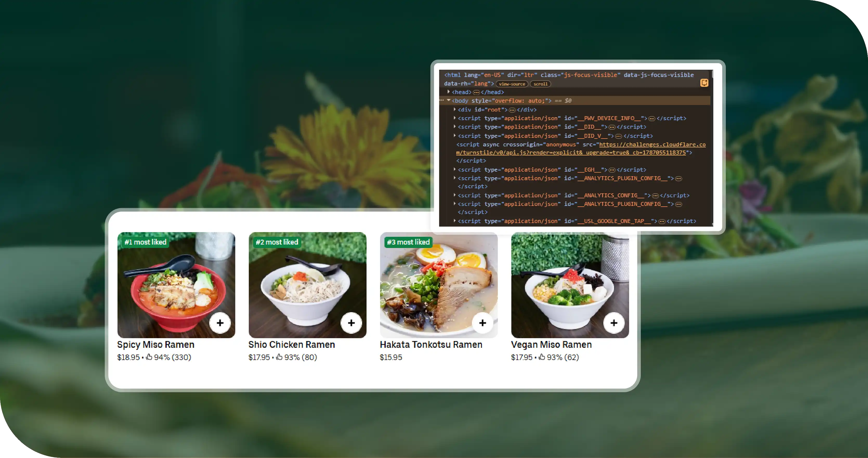This screenshot has height=458, width=868.
Task: Click the "Shio Chicken Ramen" title
Action: (292, 344)
